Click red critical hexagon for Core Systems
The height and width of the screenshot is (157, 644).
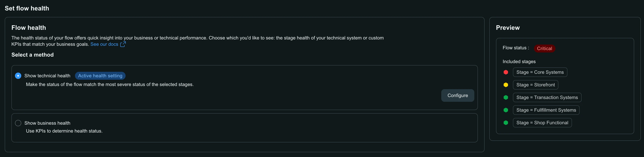(506, 72)
